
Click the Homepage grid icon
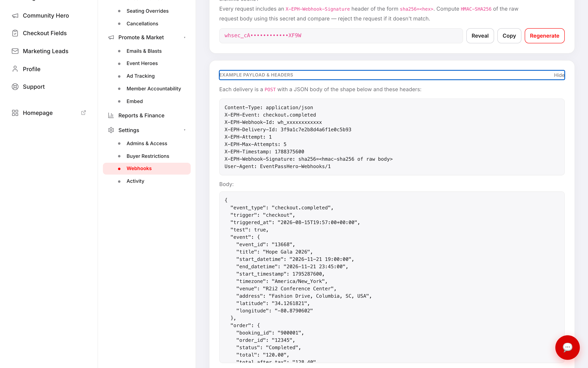click(x=15, y=113)
